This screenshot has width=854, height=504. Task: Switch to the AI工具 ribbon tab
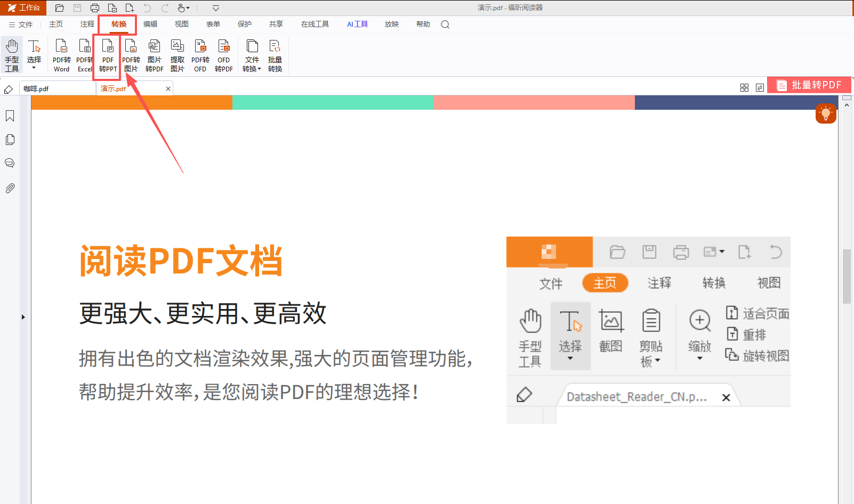pyautogui.click(x=357, y=25)
